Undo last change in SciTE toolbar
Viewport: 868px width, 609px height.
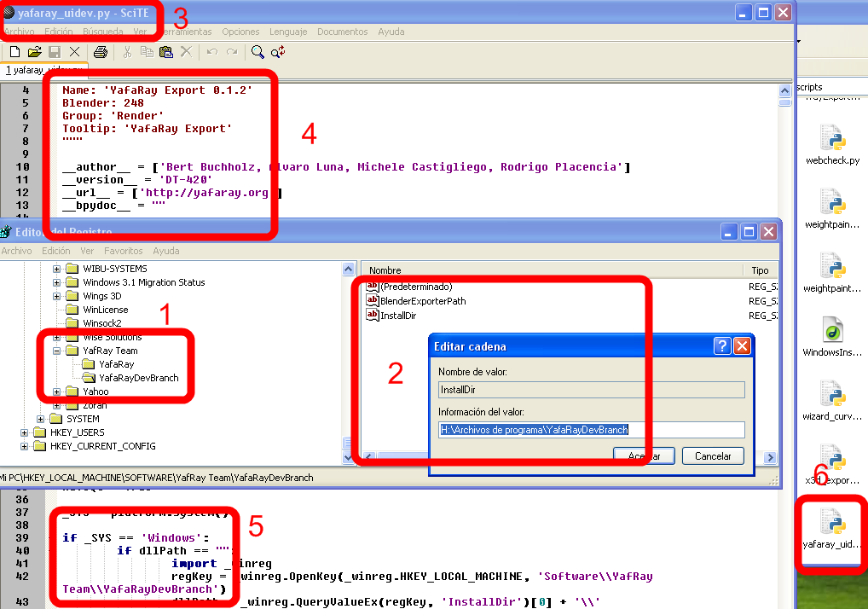click(x=212, y=52)
